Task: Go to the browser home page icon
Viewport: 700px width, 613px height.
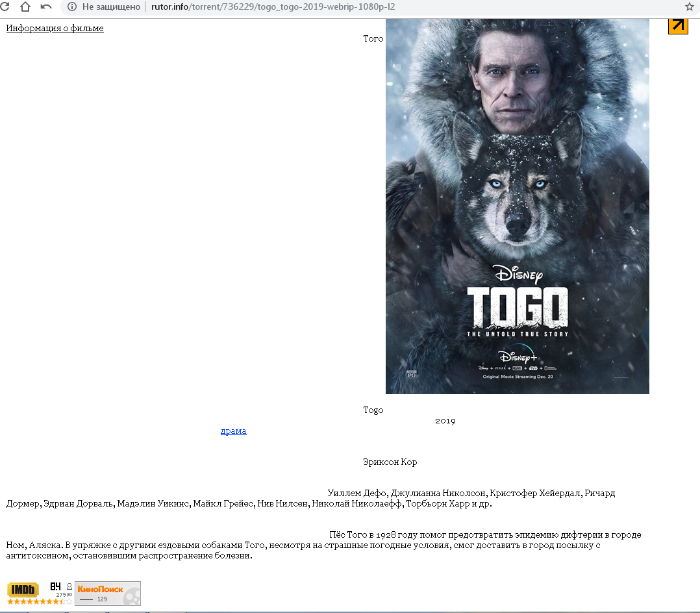Action: click(x=25, y=6)
